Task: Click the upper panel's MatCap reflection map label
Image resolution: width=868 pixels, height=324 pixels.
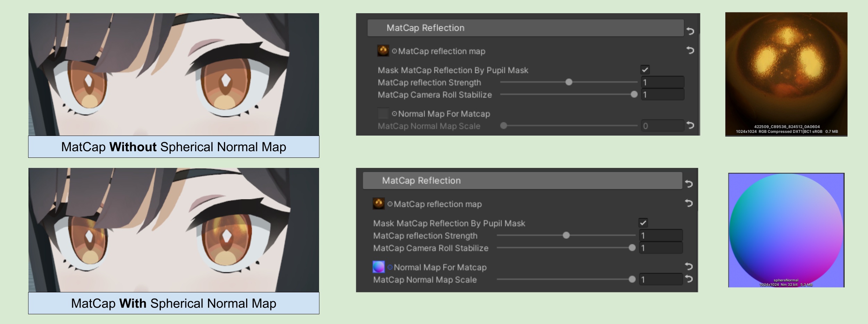Action: pyautogui.click(x=441, y=51)
